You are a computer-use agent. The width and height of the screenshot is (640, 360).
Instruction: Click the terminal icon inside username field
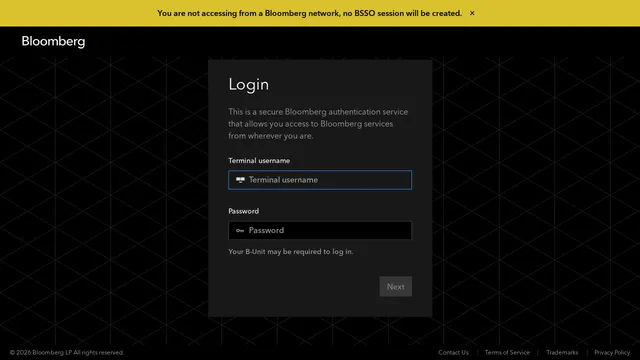click(240, 180)
